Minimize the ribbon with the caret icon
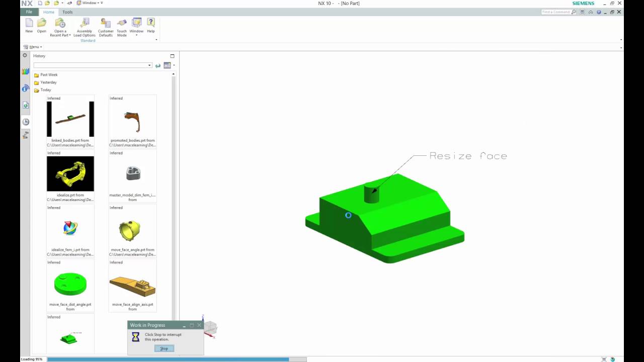 click(591, 12)
